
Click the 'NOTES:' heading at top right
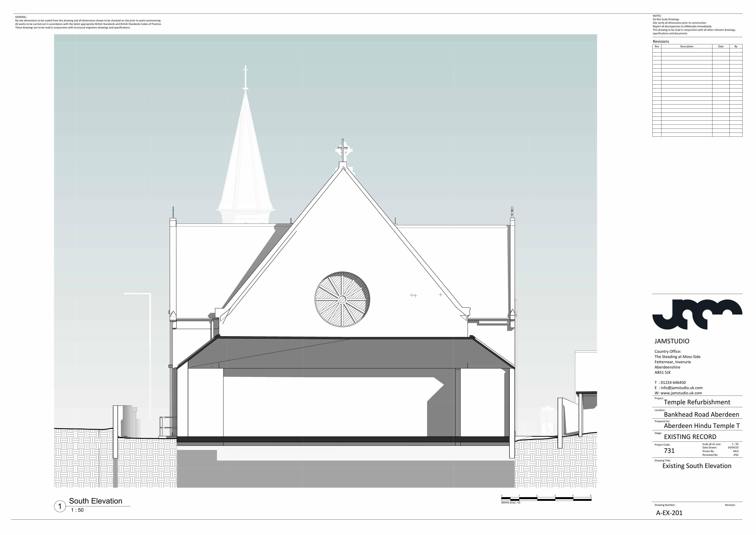click(x=657, y=16)
